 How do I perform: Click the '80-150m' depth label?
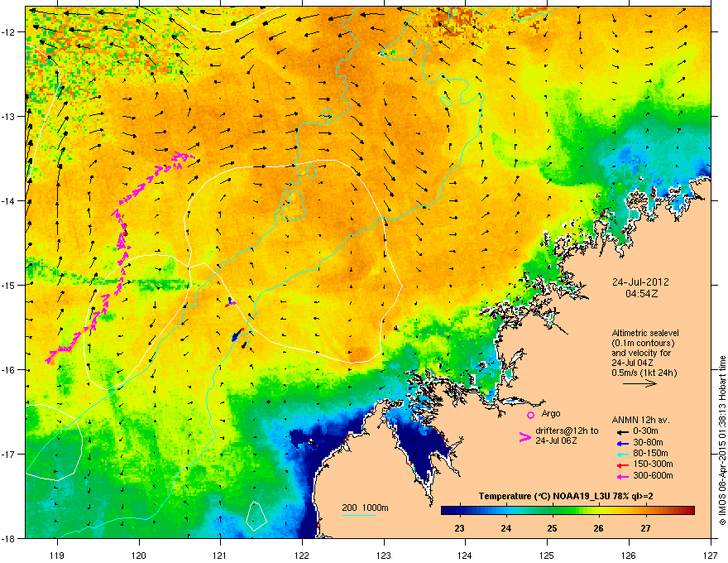click(x=650, y=454)
